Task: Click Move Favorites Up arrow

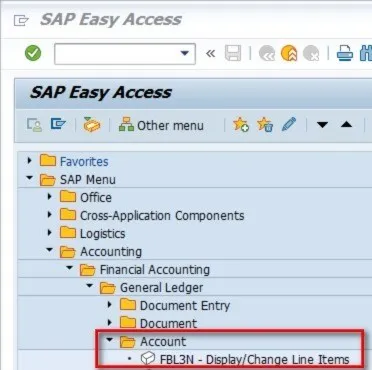Action: pyautogui.click(x=347, y=125)
